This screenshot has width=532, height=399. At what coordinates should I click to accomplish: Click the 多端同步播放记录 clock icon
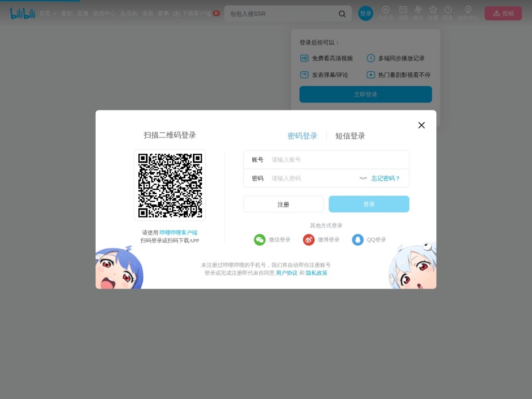371,58
